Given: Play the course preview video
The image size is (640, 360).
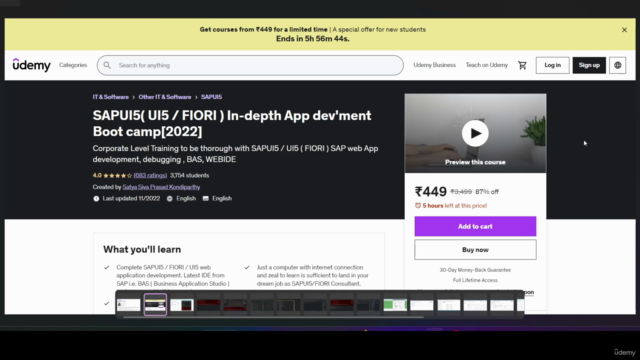Looking at the screenshot, I should (475, 133).
